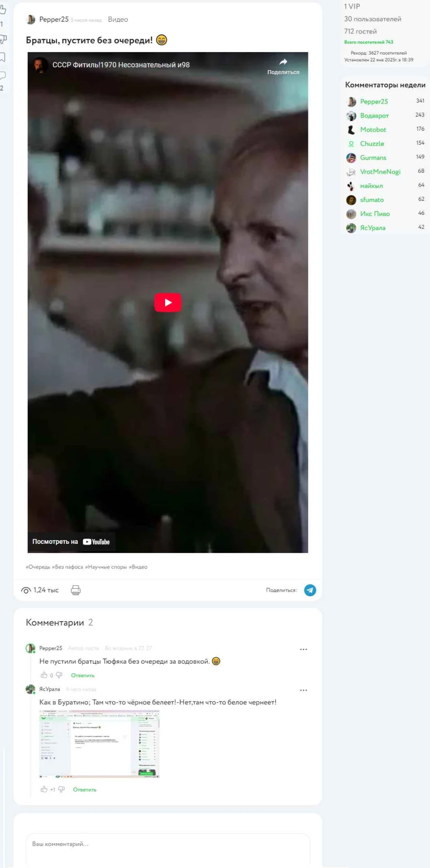Focus the Ваш комментарий input field

click(x=168, y=847)
